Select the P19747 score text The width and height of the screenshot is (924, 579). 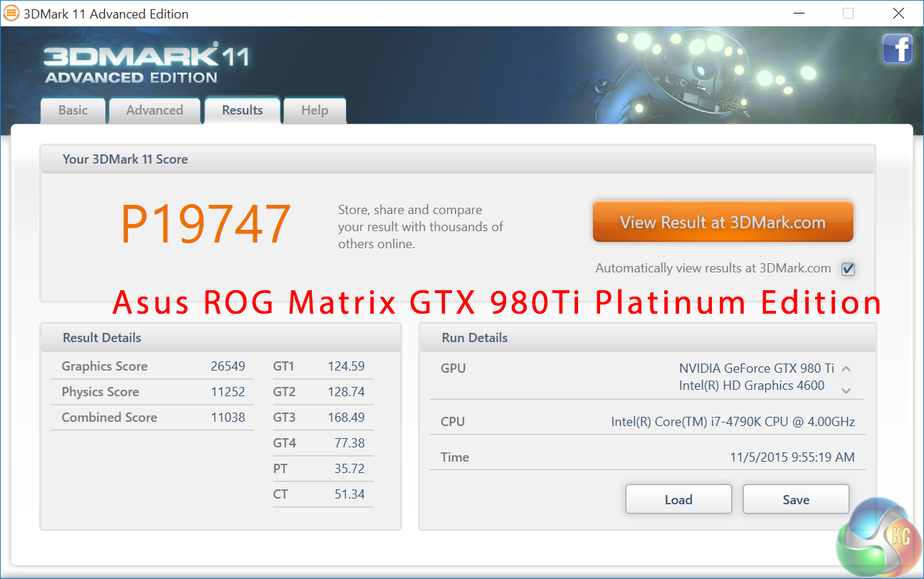(x=206, y=224)
